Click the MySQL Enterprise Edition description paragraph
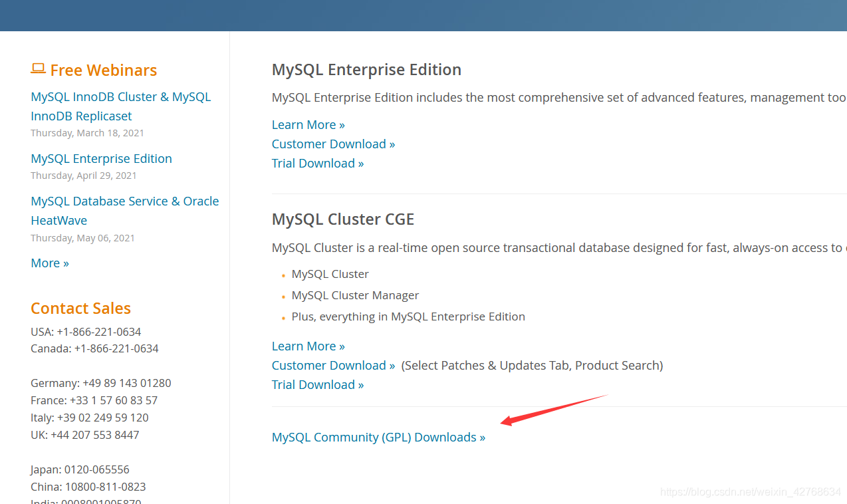This screenshot has height=504, width=847. pyautogui.click(x=559, y=98)
